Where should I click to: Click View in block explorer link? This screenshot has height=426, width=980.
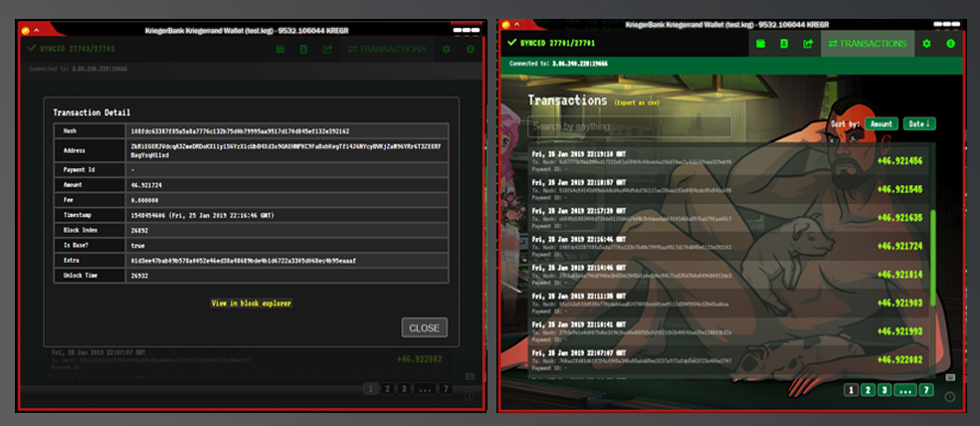point(252,304)
